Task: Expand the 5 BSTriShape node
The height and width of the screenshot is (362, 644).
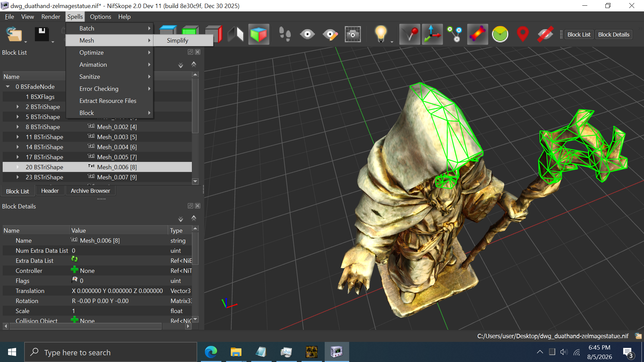Action: point(18,117)
